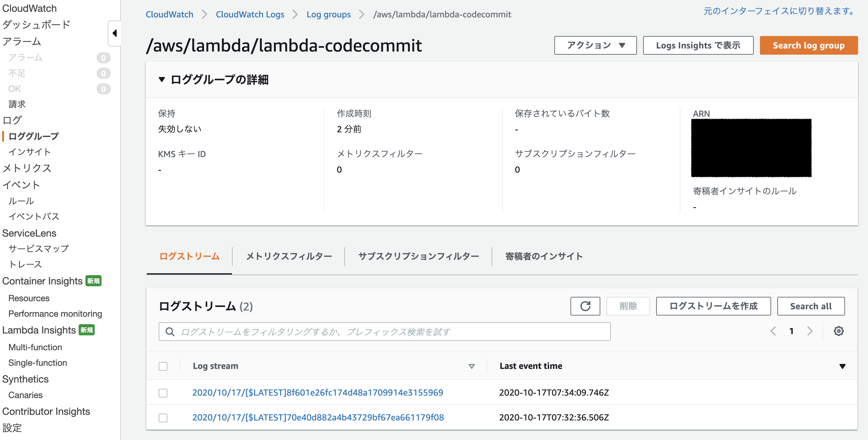Viewport: 868px width, 440px height.
Task: Open log stream ending in 661179f08
Action: [x=318, y=417]
